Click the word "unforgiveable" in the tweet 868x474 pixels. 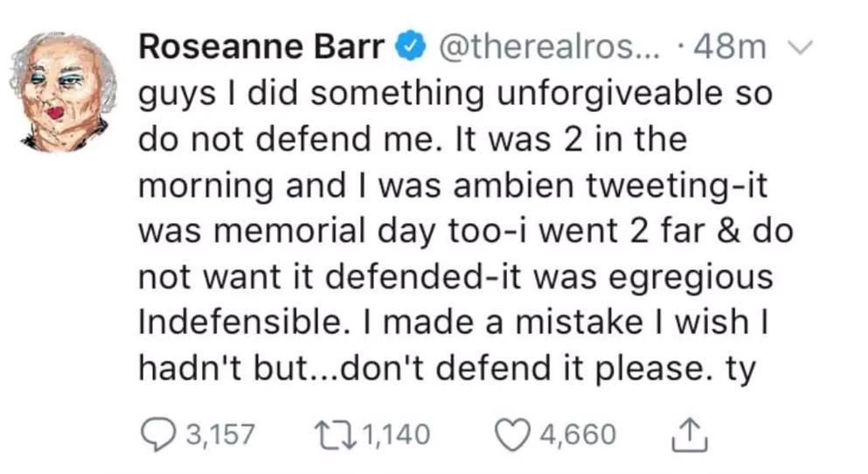592,94
